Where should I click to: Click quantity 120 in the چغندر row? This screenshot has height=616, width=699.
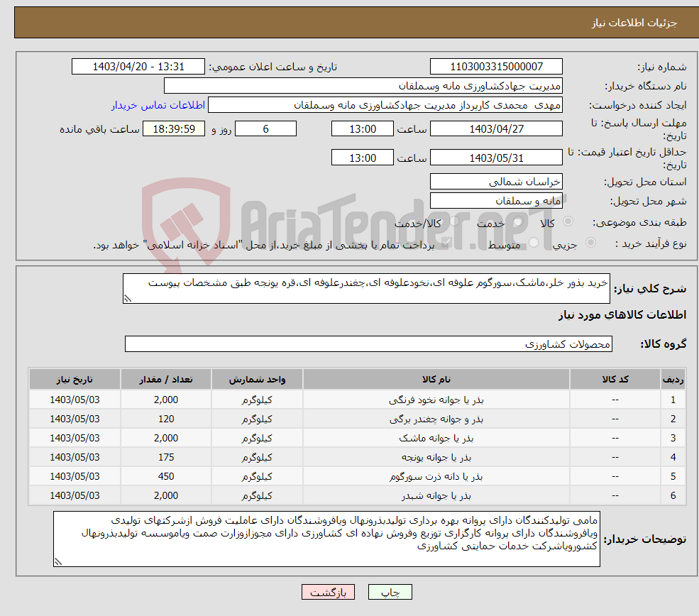[x=166, y=419]
